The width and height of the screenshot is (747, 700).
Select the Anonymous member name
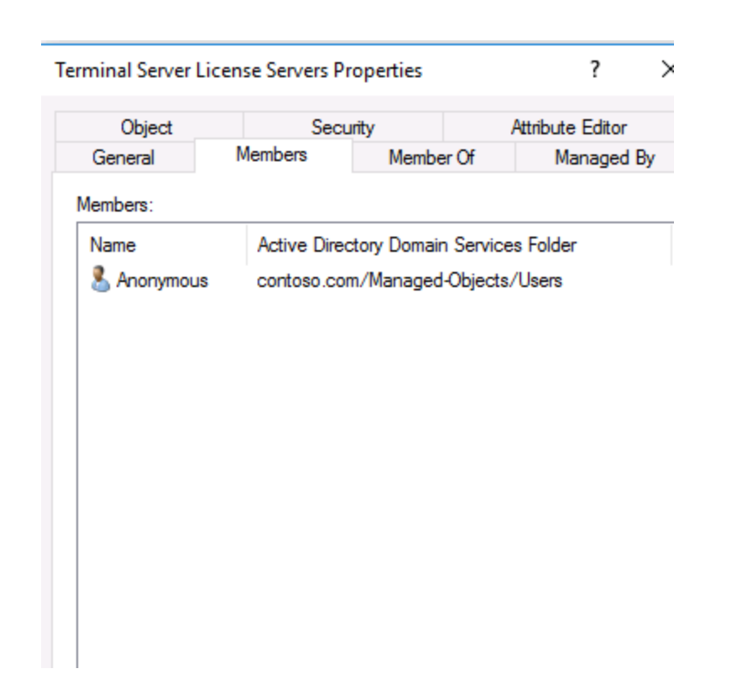point(160,281)
